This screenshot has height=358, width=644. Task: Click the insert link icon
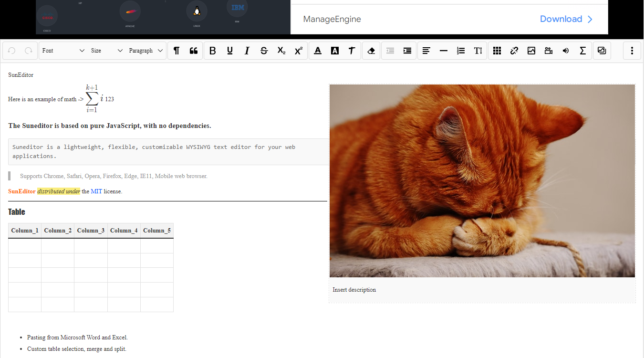pyautogui.click(x=514, y=51)
